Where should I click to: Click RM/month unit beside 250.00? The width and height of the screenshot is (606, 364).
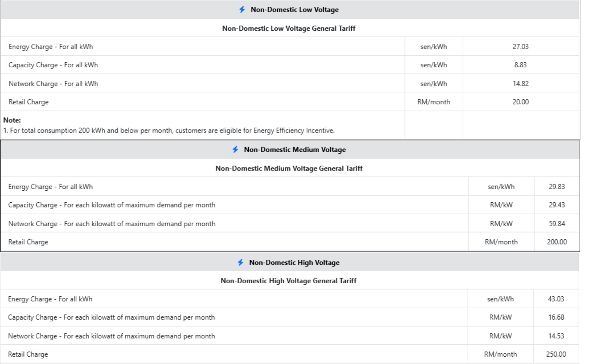pos(501,354)
